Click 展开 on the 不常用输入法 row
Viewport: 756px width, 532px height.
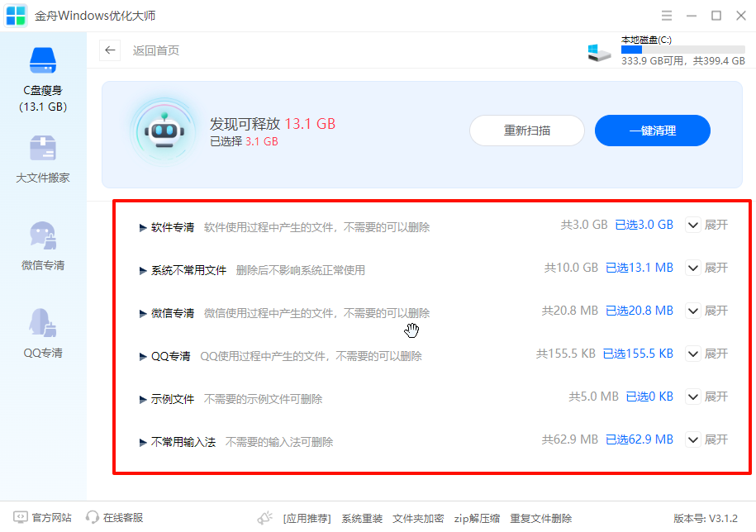[716, 439]
